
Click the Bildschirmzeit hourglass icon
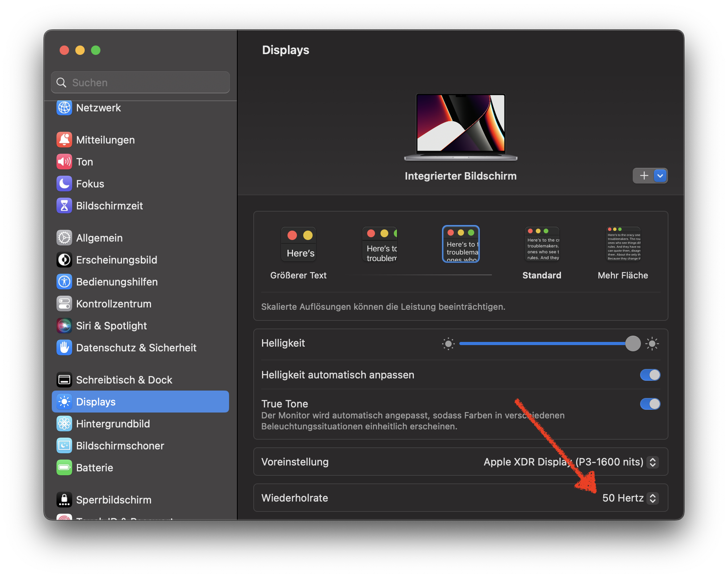click(64, 205)
